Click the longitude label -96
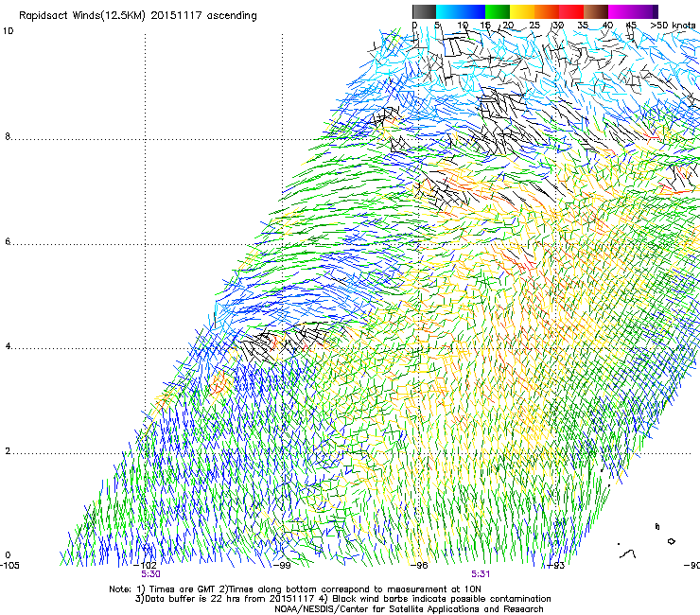Viewport: 700px width, 615px height. pyautogui.click(x=419, y=565)
